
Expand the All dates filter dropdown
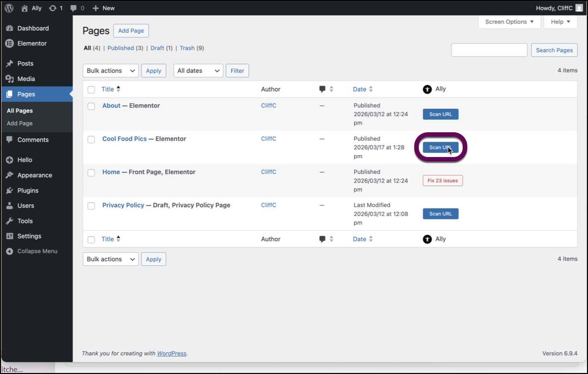click(x=198, y=71)
